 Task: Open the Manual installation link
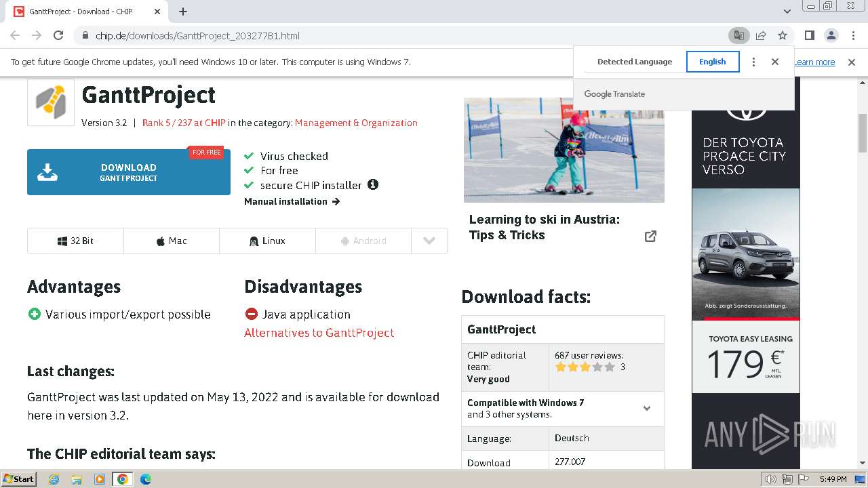[x=292, y=201]
